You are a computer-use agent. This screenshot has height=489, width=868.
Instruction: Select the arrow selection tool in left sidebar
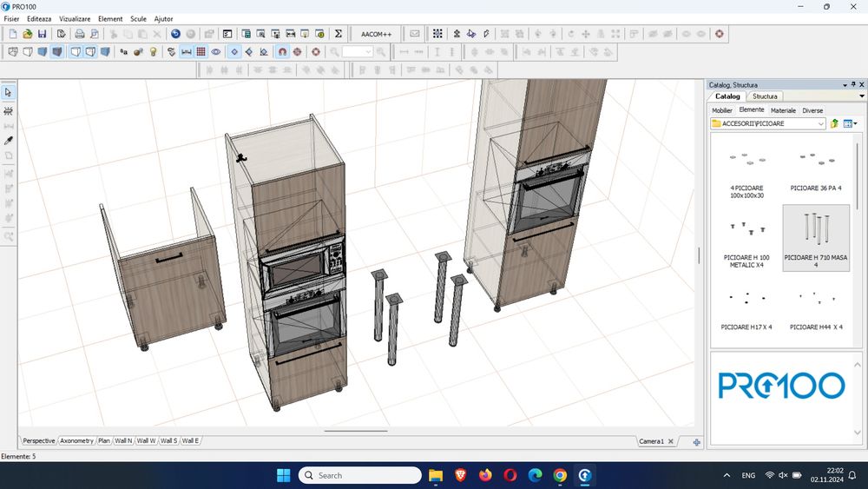pyautogui.click(x=9, y=93)
